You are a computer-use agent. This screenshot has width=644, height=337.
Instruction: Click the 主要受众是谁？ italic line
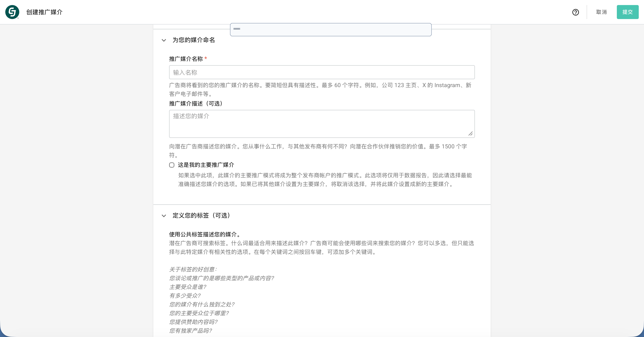(x=188, y=287)
